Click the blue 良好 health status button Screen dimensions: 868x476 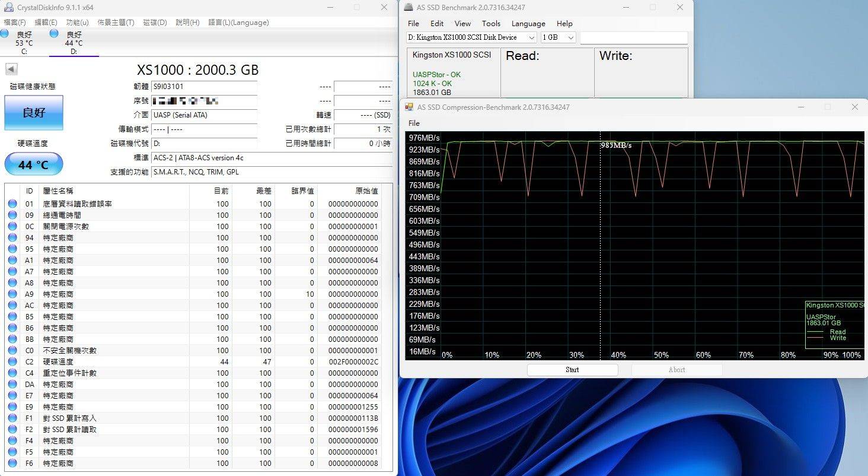(34, 112)
